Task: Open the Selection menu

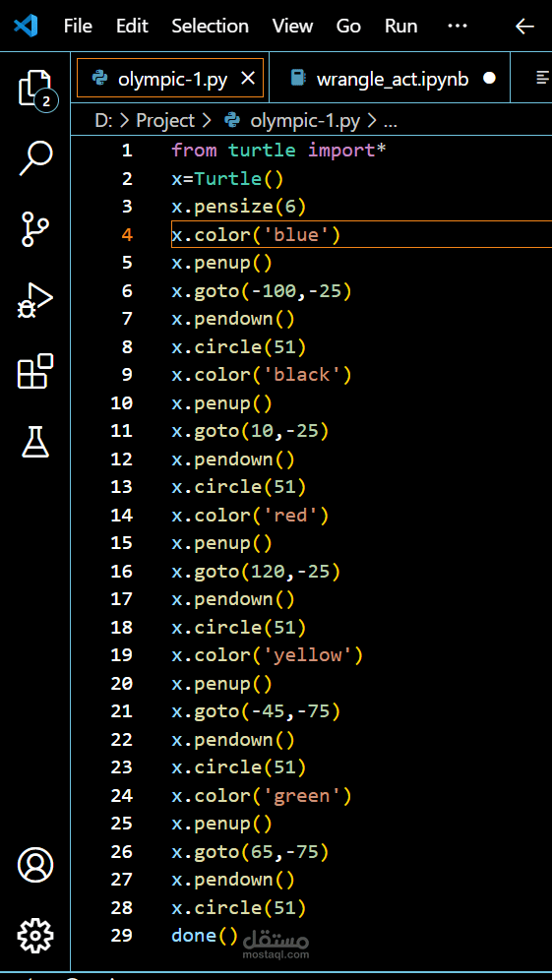Action: click(210, 27)
